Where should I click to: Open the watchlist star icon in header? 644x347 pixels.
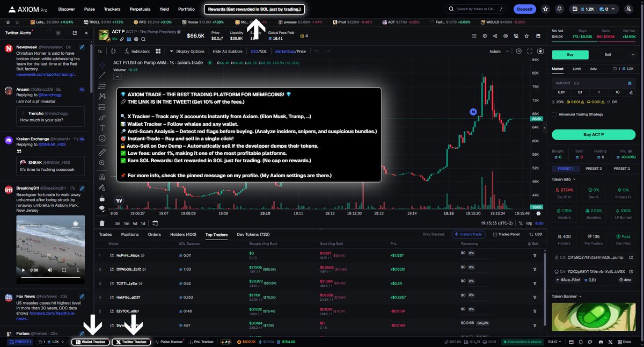tap(545, 9)
